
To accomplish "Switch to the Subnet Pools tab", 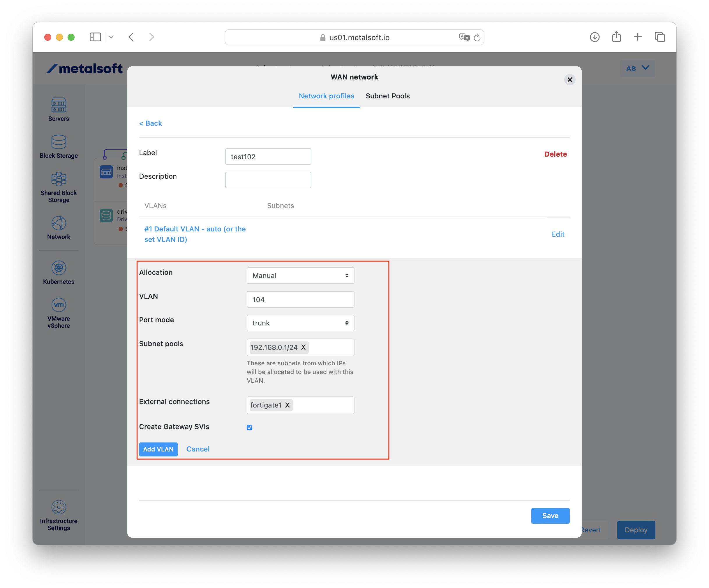I will (x=388, y=96).
